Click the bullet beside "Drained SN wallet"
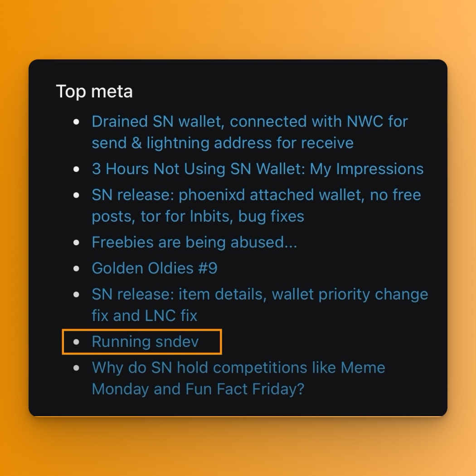Screen dimensions: 476x476 coord(76,121)
